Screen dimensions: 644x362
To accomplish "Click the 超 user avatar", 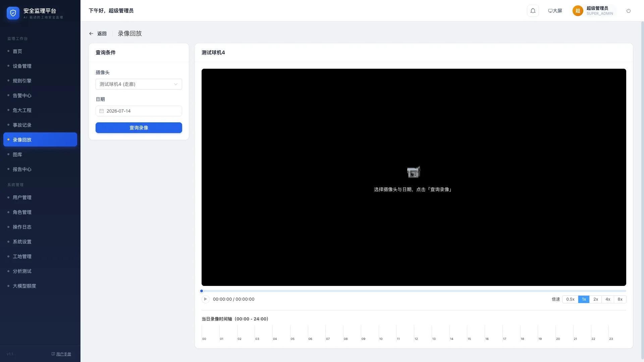I will (x=578, y=11).
